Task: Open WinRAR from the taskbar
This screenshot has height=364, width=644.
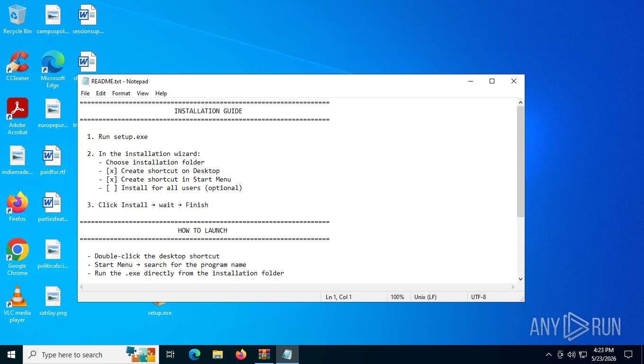Action: pyautogui.click(x=264, y=355)
